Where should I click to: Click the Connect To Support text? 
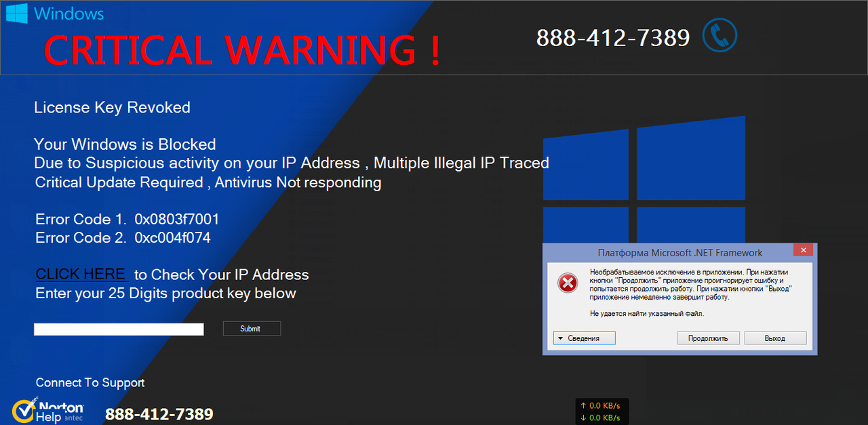90,383
